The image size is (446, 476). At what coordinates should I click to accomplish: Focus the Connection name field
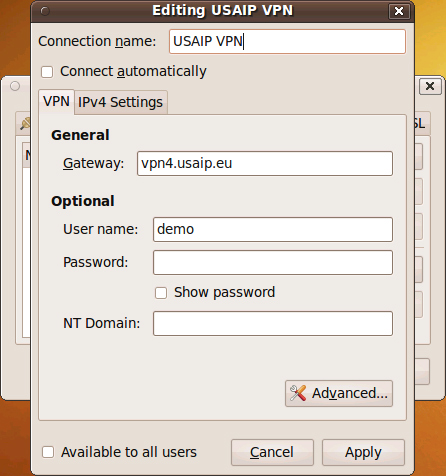[x=287, y=42]
